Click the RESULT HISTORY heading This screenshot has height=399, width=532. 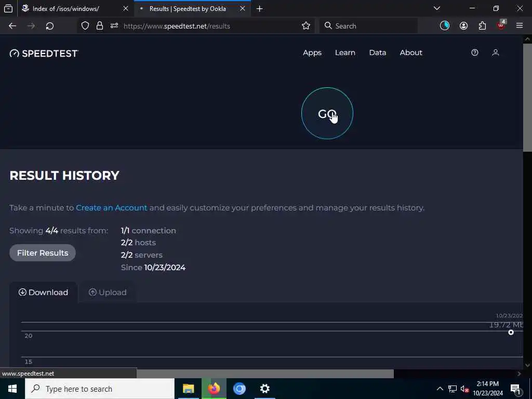64,176
